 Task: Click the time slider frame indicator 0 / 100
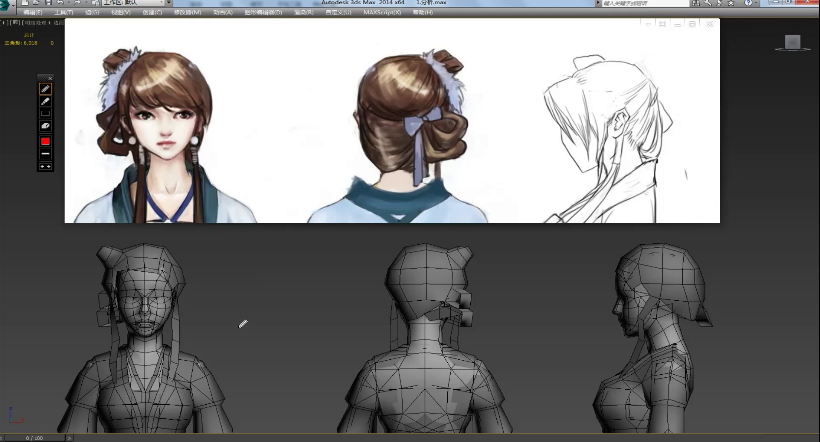(35, 437)
